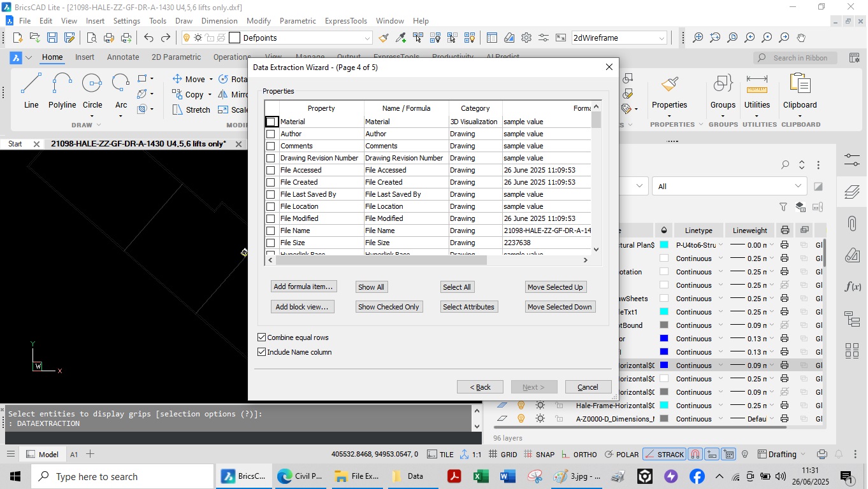Check the File Size property checkbox
The width and height of the screenshot is (868, 489).
[271, 243]
